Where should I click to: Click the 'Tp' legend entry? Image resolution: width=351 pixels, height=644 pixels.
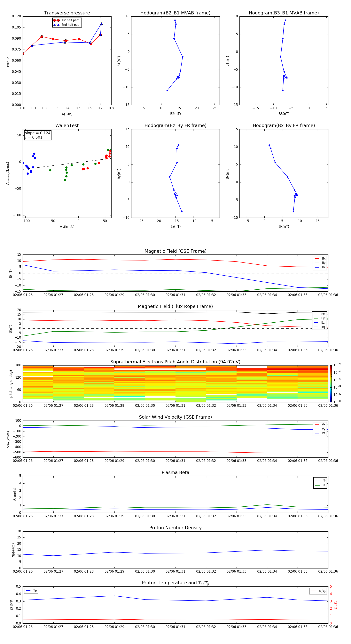click(31, 591)
